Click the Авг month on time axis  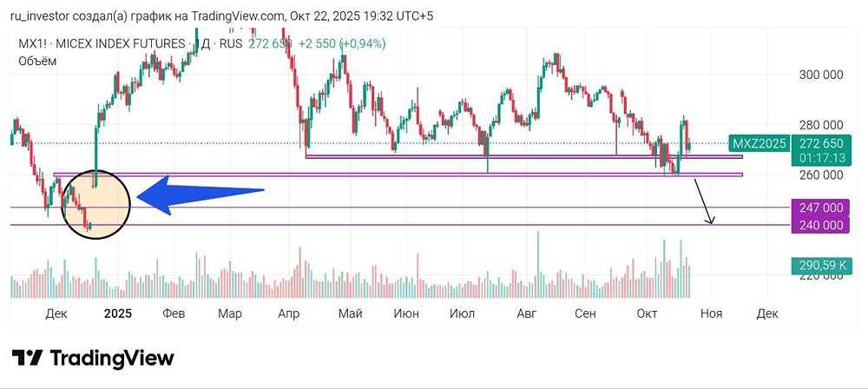(528, 313)
